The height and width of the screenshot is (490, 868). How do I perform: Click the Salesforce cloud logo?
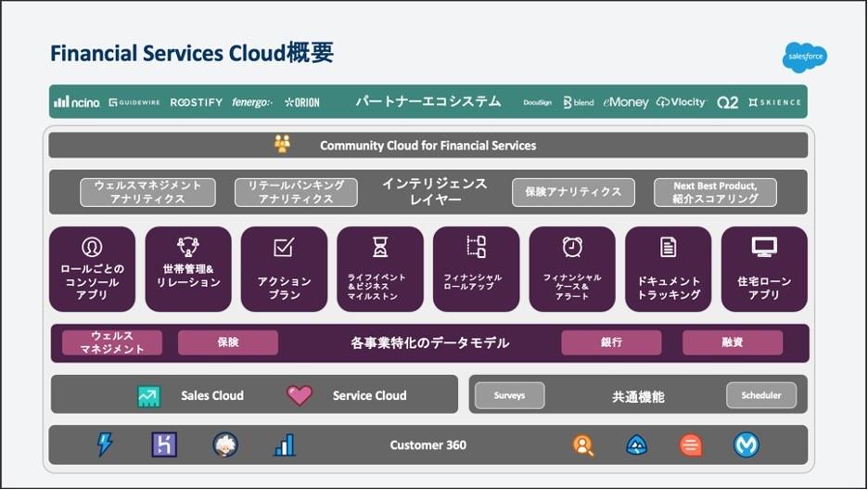[805, 57]
